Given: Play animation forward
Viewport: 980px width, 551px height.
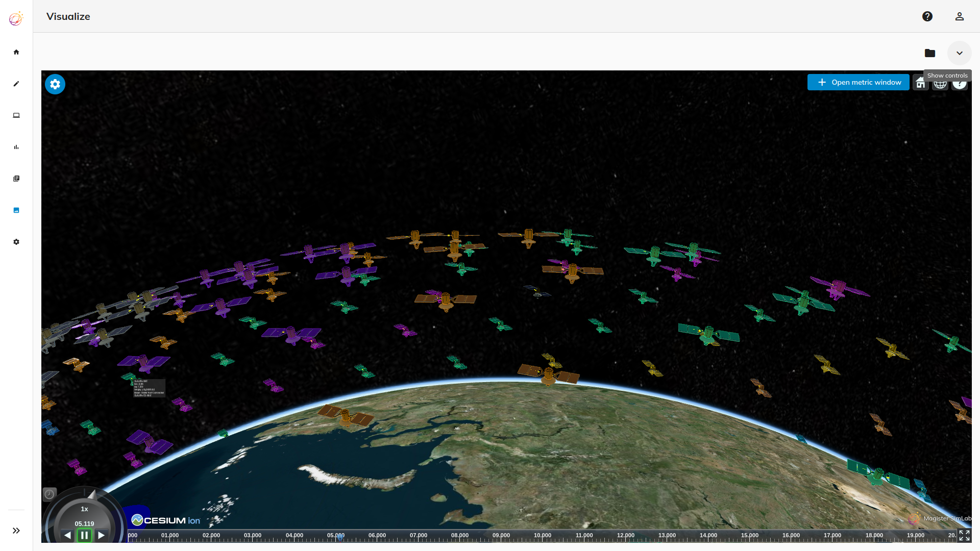Looking at the screenshot, I should [102, 535].
